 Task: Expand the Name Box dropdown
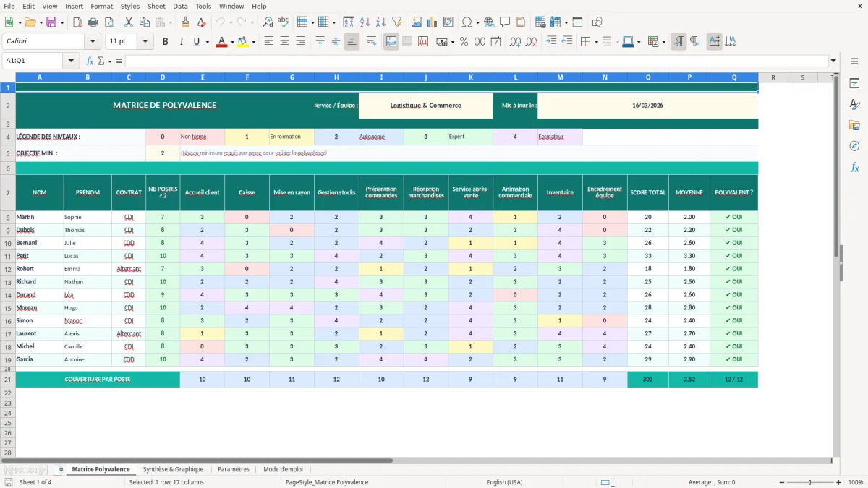tap(71, 61)
